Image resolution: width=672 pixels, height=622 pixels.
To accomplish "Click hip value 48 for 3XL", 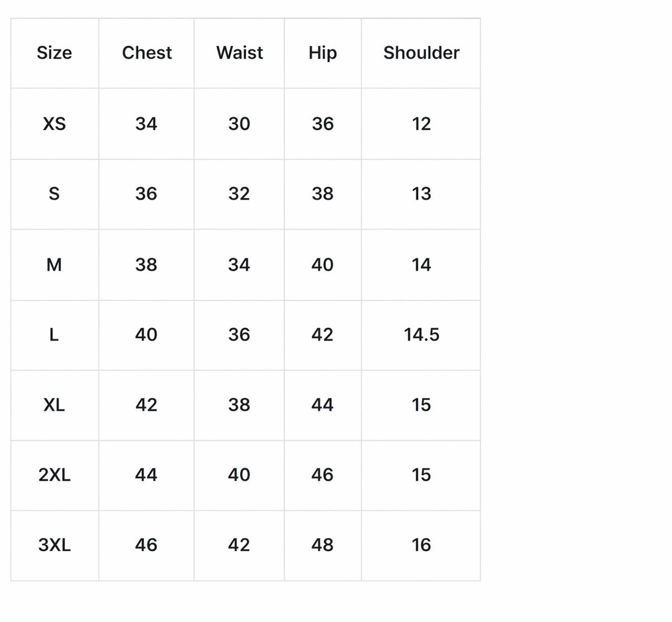I will [x=323, y=545].
